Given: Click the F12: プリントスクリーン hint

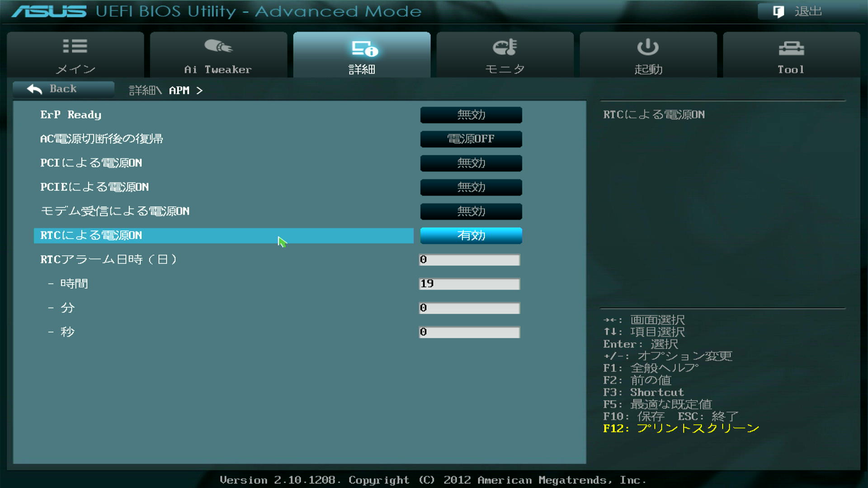Looking at the screenshot, I should pyautogui.click(x=681, y=428).
